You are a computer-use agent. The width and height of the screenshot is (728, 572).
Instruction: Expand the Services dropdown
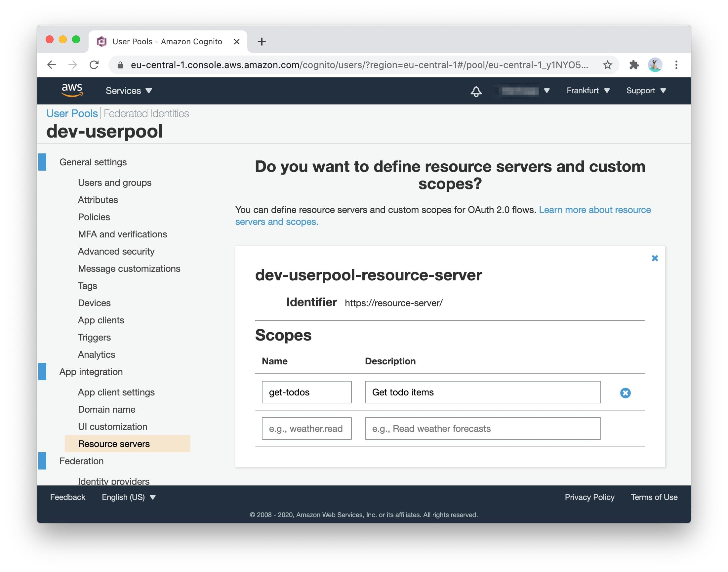129,91
